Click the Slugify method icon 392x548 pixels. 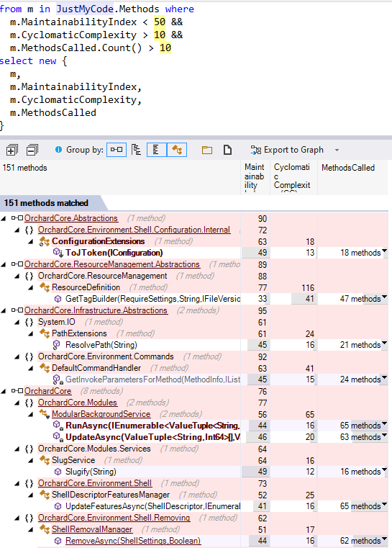[58, 472]
